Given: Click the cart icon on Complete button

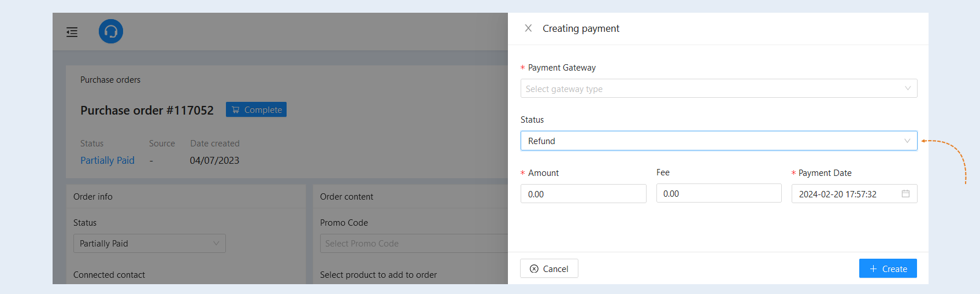Looking at the screenshot, I should pos(236,110).
